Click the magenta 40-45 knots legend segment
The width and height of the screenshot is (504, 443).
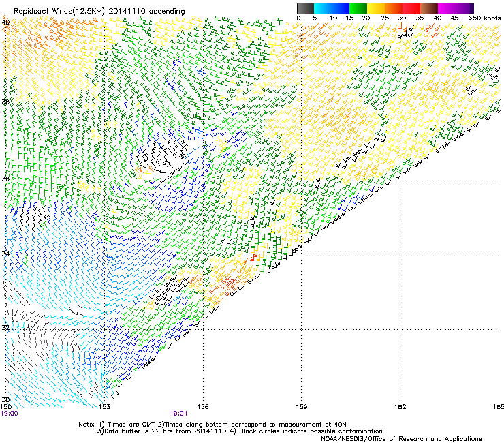pos(447,8)
